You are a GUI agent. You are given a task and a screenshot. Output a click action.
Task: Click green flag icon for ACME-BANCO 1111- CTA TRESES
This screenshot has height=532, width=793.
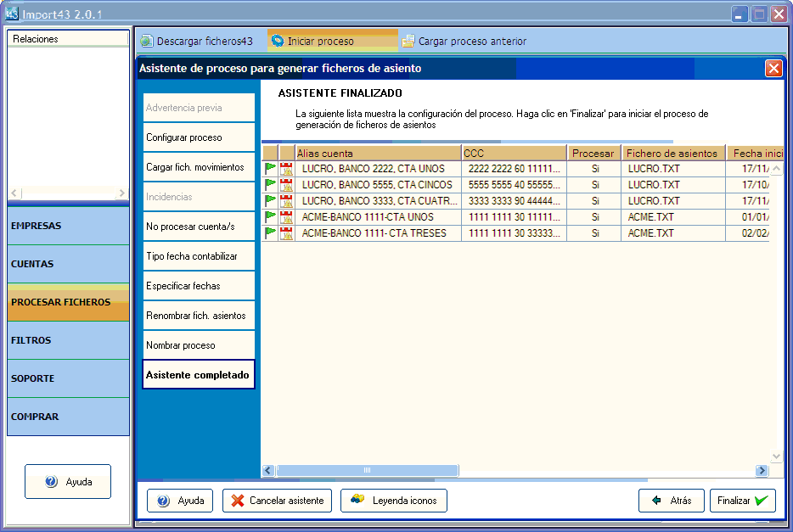click(270, 233)
